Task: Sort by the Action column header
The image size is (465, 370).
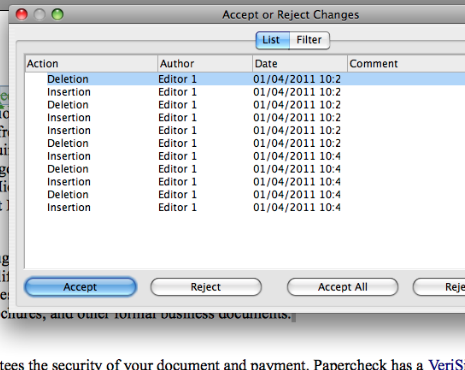Action: coord(91,64)
